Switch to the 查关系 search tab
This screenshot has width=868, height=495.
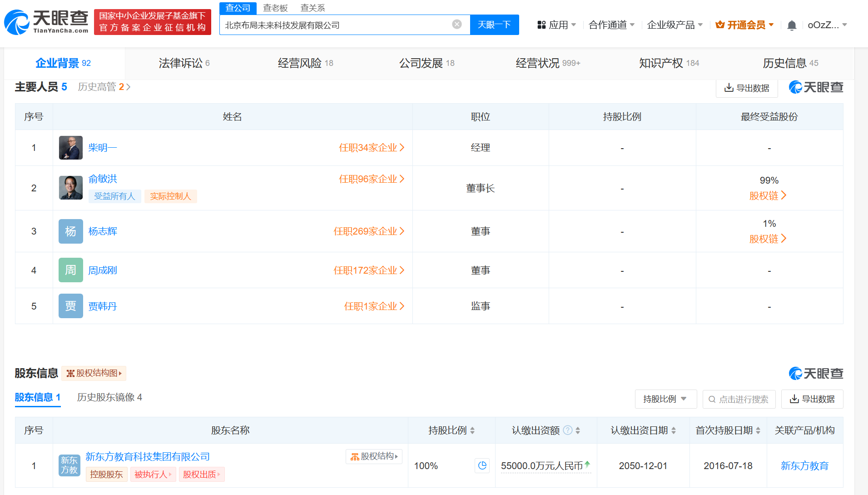coord(313,8)
